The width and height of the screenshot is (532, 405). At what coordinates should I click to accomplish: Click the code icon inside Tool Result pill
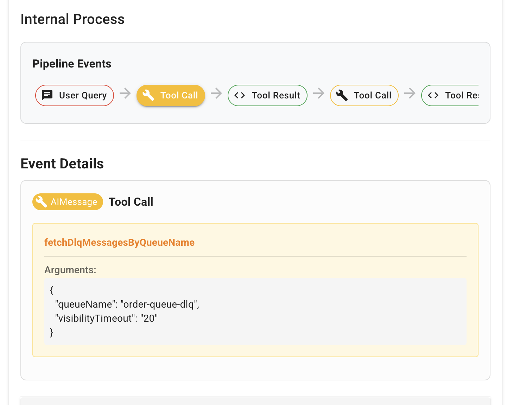click(240, 95)
